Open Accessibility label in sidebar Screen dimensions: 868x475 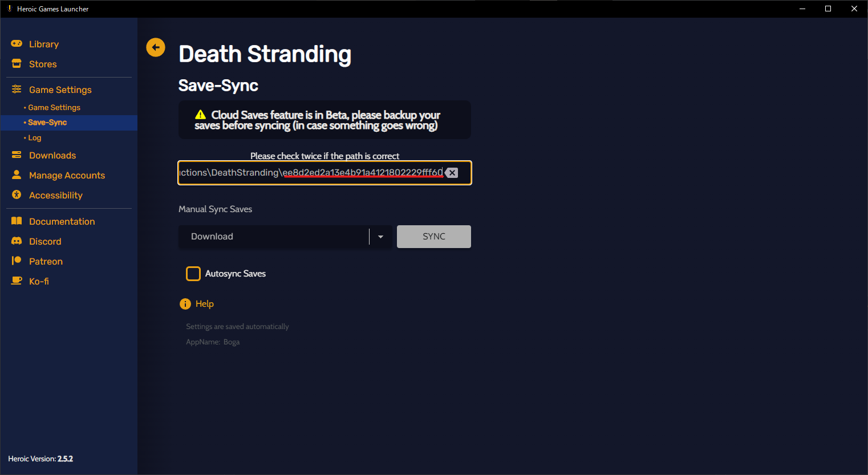click(56, 195)
